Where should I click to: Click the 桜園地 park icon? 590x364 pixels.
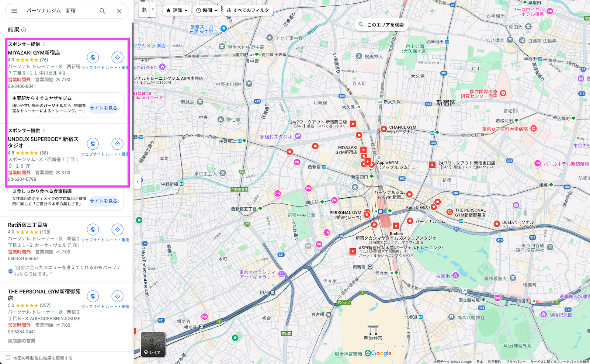[x=455, y=275]
